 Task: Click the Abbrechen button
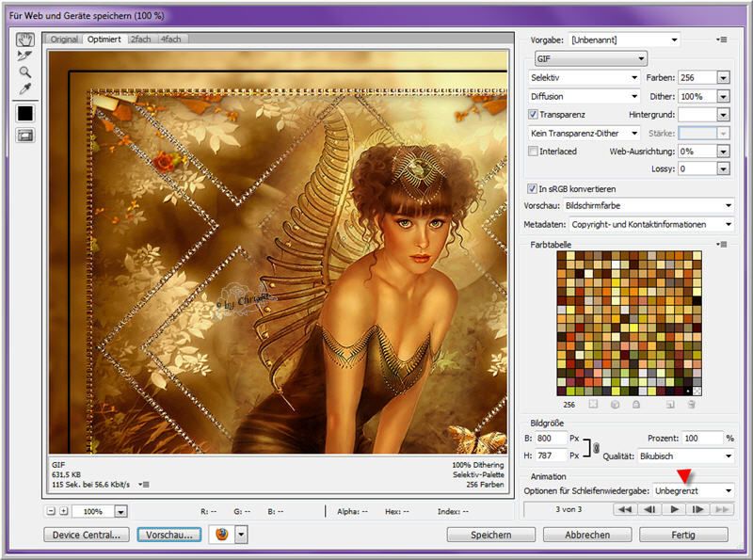coord(587,535)
